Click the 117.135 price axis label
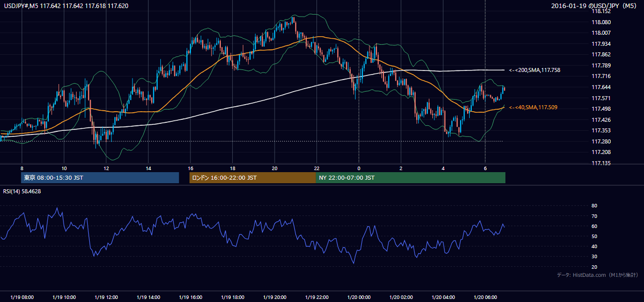644x302 pixels. point(601,164)
